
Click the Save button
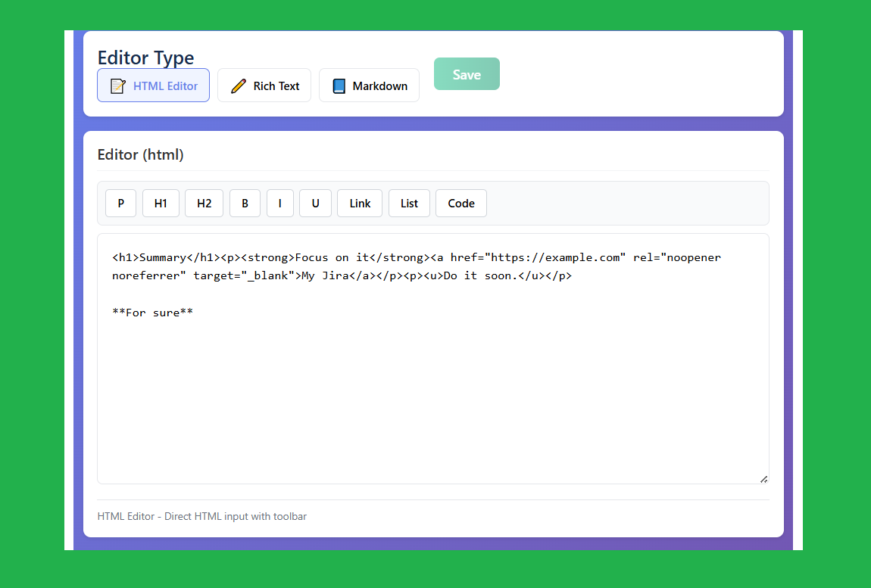click(467, 73)
